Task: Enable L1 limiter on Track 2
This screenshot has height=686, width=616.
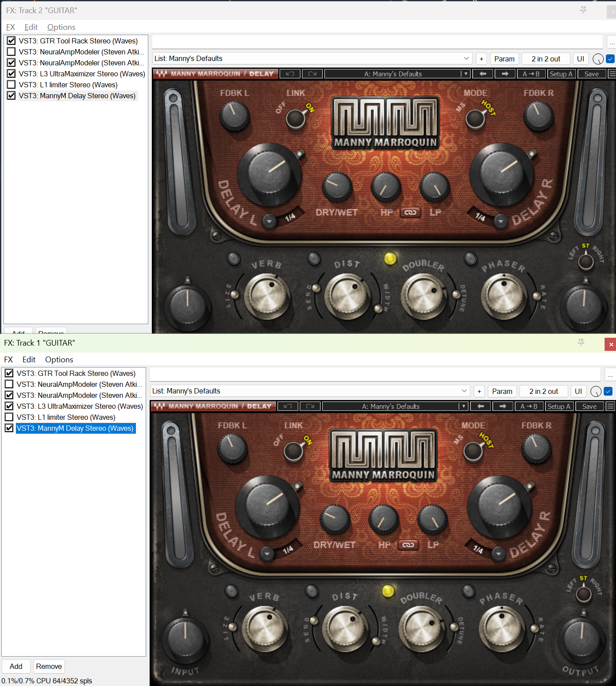Action: point(11,85)
